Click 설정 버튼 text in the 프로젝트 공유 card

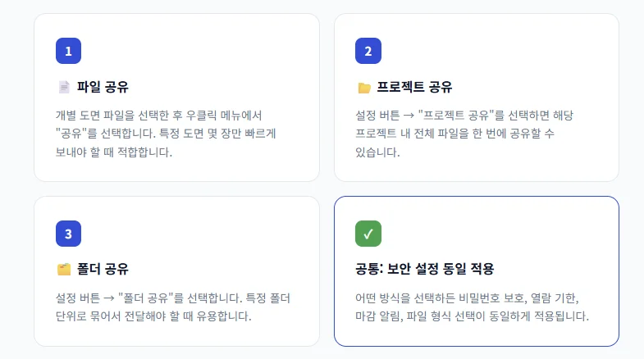click(377, 115)
